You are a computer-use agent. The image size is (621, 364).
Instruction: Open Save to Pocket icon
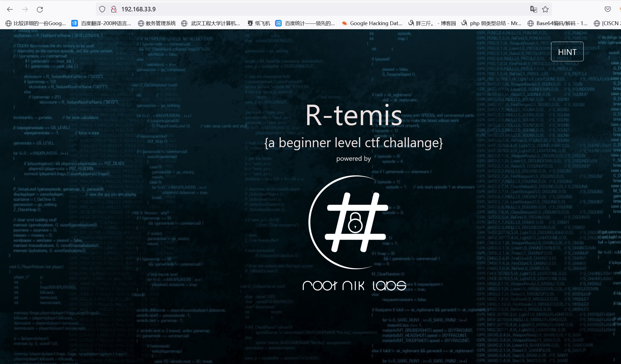pos(607,9)
